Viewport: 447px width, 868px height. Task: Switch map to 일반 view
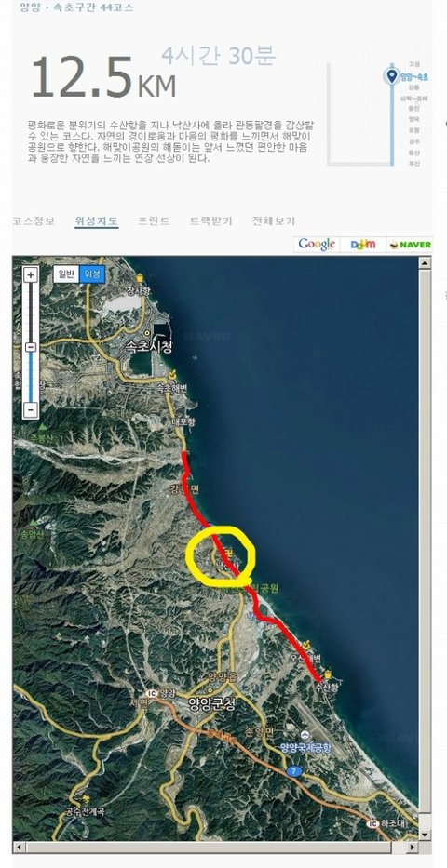[66, 274]
